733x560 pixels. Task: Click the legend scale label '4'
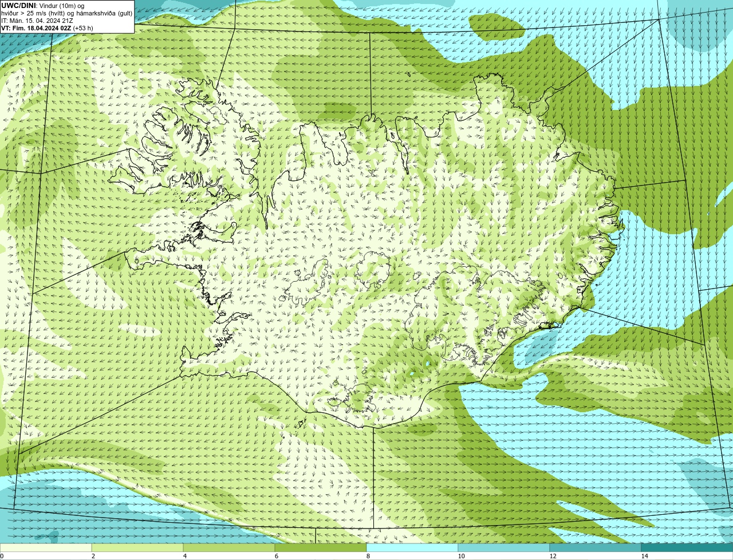184,556
